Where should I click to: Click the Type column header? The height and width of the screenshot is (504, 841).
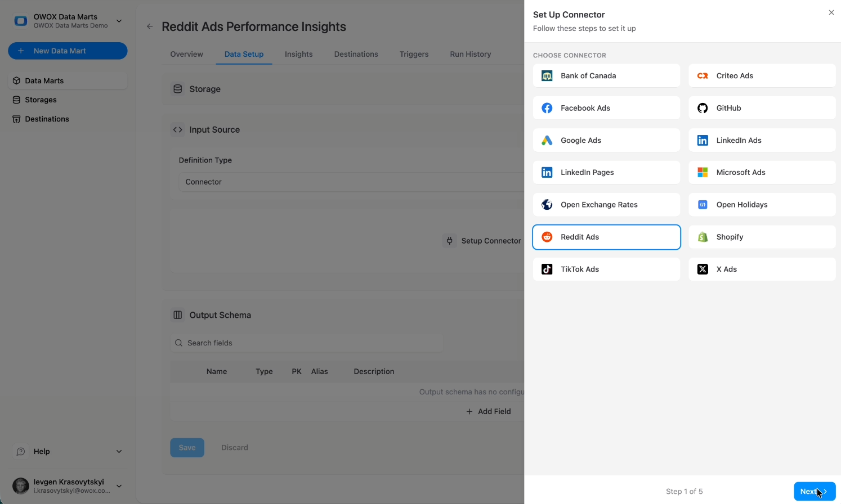pos(264,372)
